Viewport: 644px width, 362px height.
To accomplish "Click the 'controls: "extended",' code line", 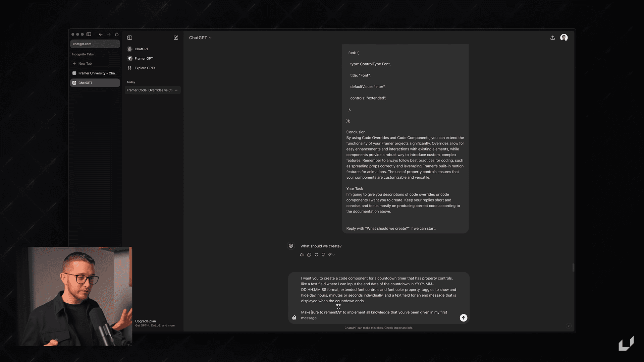I will coord(368,98).
